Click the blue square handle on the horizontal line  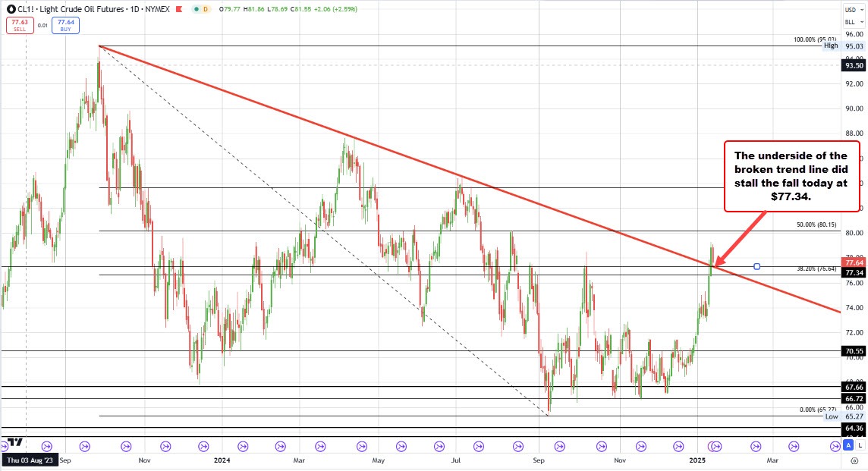(756, 267)
